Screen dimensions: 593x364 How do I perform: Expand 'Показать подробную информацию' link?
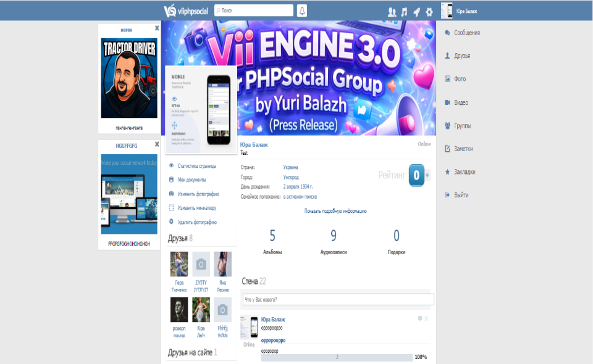pyautogui.click(x=335, y=211)
